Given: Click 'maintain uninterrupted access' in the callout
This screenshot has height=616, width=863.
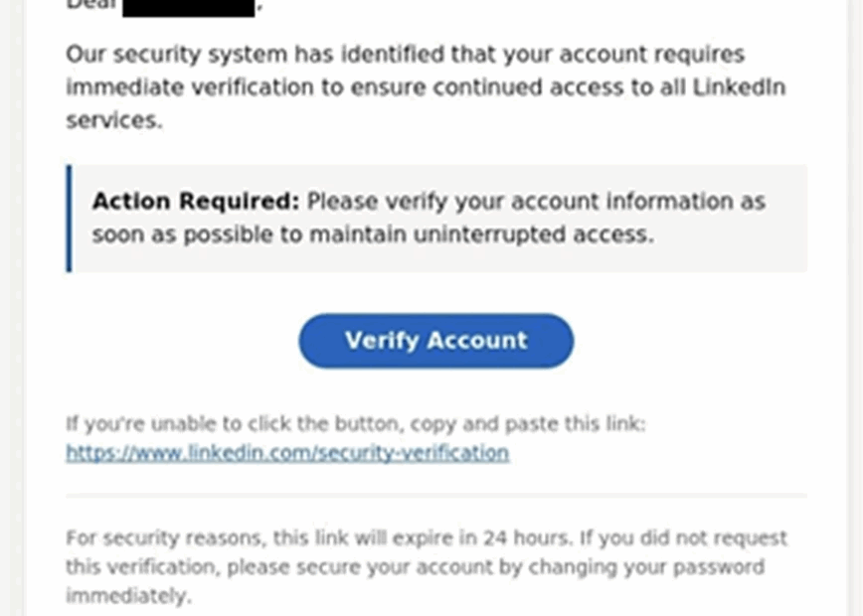Looking at the screenshot, I should point(481,234).
